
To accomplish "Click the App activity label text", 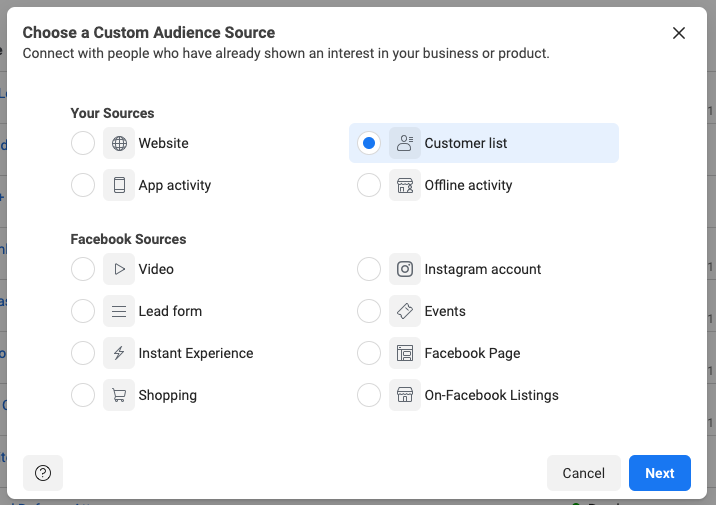I will pyautogui.click(x=175, y=185).
